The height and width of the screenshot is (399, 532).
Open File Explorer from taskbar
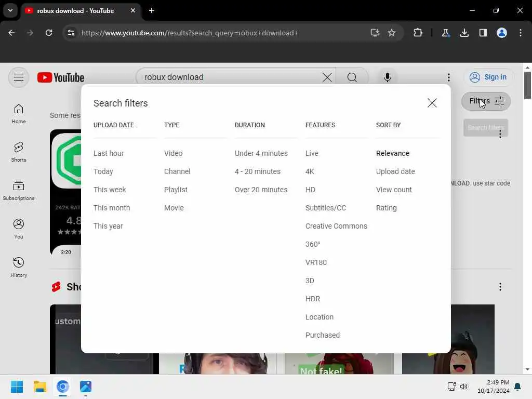(39, 387)
